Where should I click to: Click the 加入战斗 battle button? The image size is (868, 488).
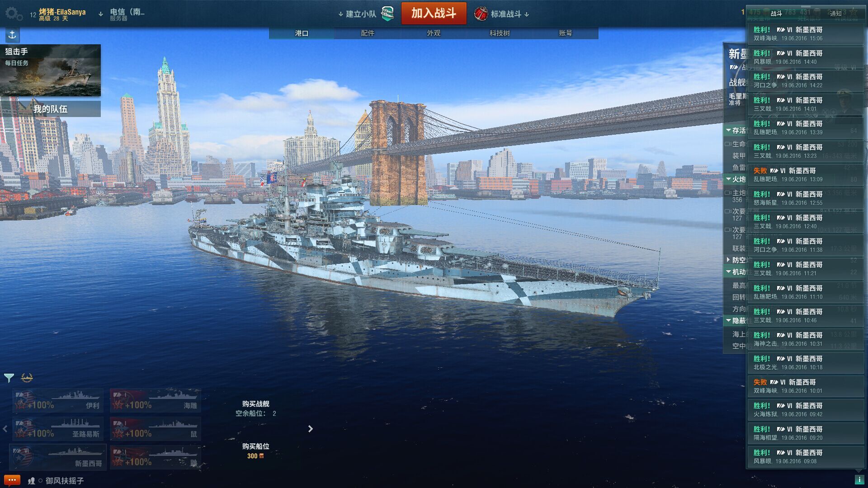(x=434, y=14)
